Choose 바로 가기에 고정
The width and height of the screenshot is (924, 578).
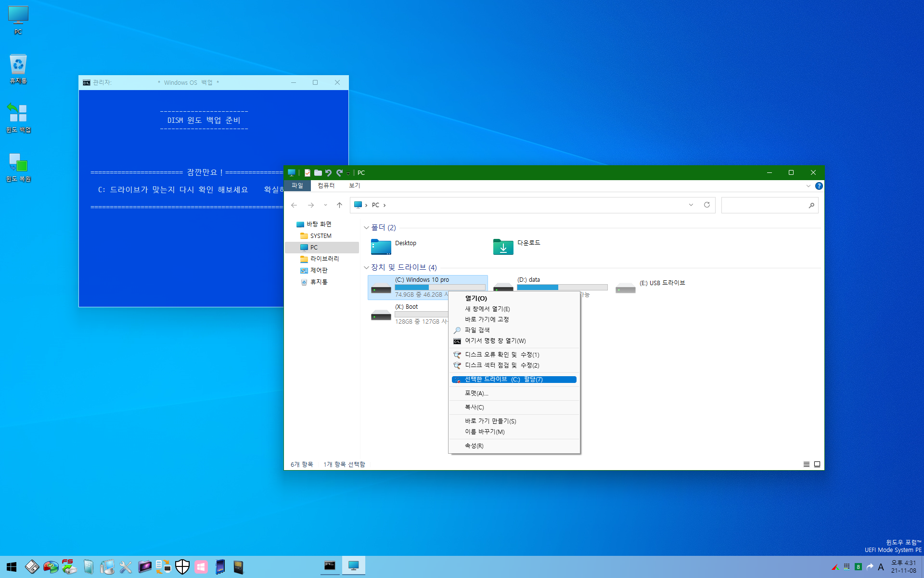pyautogui.click(x=514, y=320)
